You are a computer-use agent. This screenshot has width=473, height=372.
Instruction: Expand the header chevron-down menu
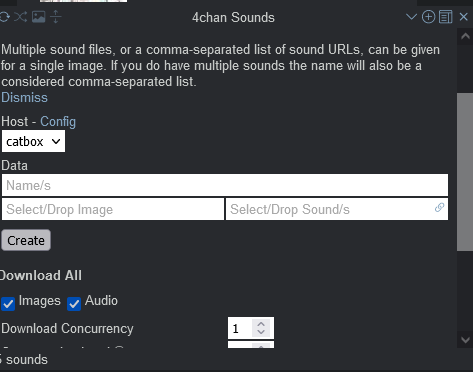pos(411,17)
